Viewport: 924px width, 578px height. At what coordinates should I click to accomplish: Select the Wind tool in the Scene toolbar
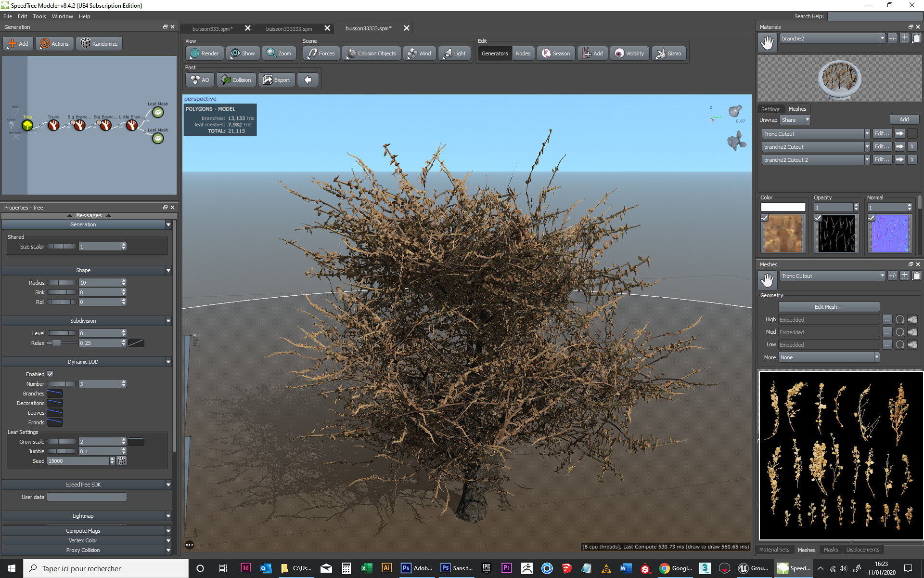[419, 53]
